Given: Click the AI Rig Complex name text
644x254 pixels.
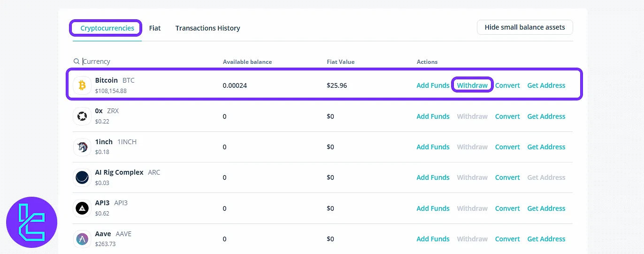Looking at the screenshot, I should pos(119,172).
